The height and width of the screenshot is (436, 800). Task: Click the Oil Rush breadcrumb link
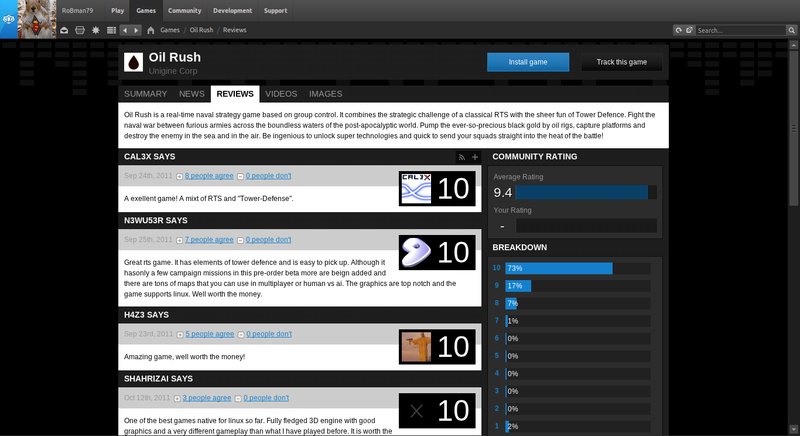pyautogui.click(x=202, y=30)
